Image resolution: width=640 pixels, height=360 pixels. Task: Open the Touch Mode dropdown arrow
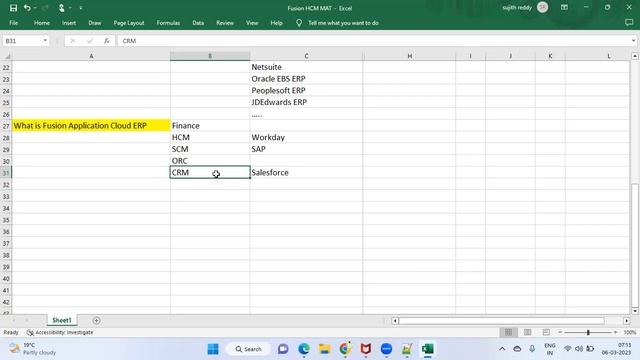point(70,8)
